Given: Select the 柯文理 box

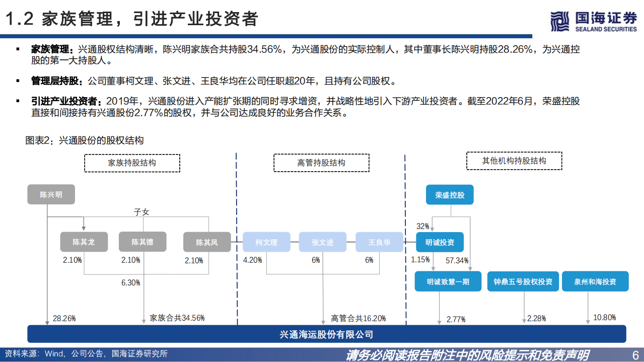Looking at the screenshot, I should pos(266,242).
